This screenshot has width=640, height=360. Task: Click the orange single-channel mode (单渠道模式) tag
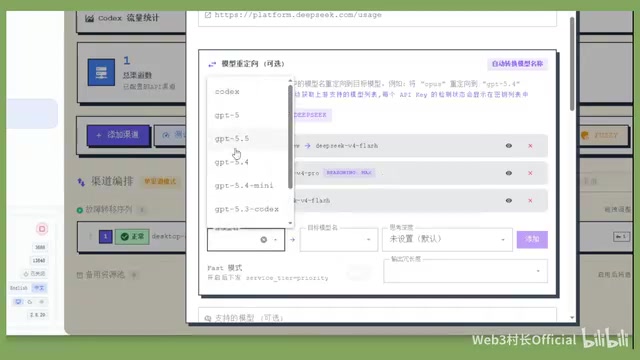160,181
